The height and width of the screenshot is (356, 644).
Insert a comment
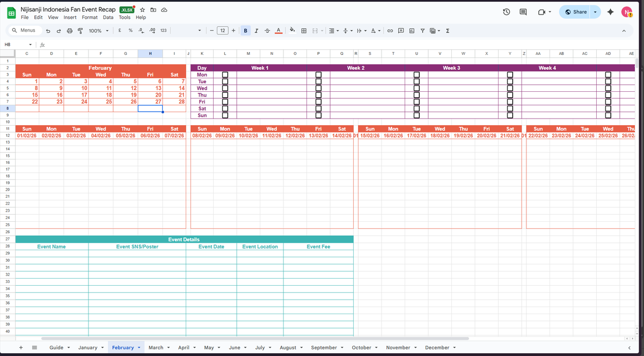pyautogui.click(x=400, y=31)
